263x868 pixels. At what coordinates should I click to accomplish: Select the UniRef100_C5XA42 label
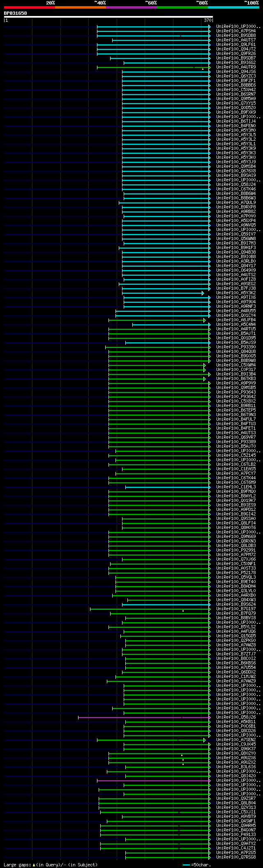click(236, 89)
